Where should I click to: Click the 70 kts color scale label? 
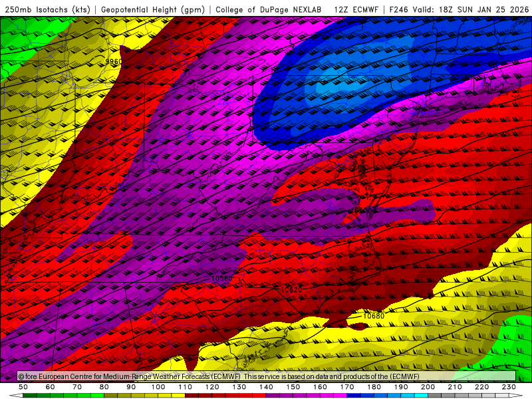point(77,387)
